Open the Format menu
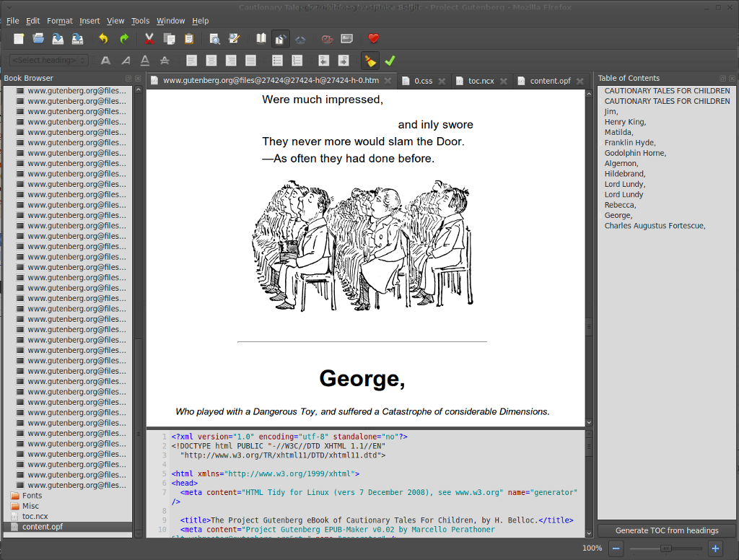The width and height of the screenshot is (739, 560). point(59,21)
